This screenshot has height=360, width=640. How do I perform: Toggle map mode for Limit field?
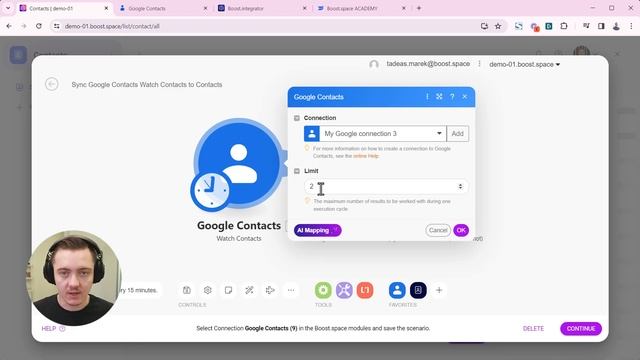click(297, 171)
